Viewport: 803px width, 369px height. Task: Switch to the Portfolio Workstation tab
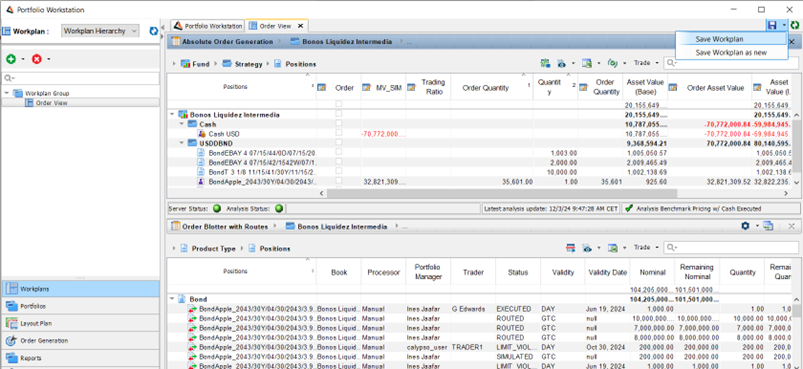tap(208, 26)
